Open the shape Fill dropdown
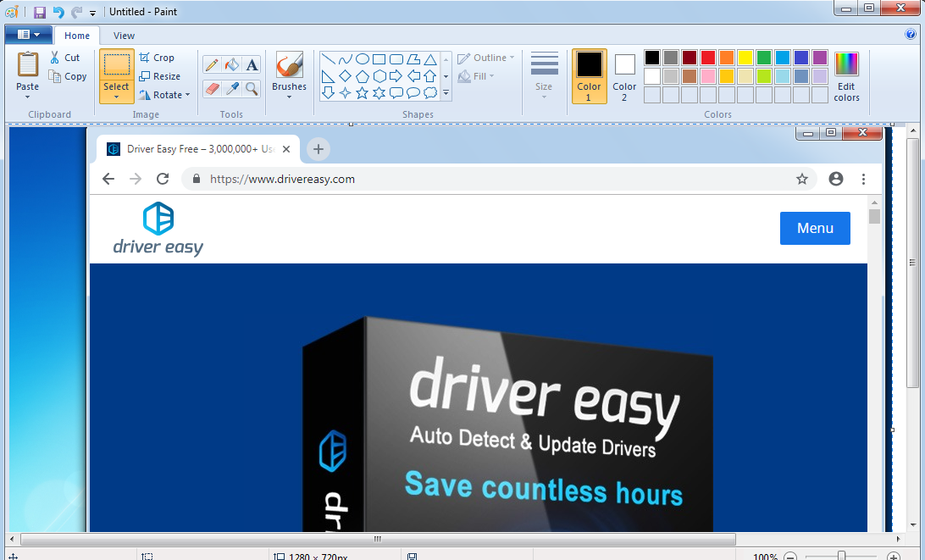Screen dimensions: 925x560 [476, 76]
